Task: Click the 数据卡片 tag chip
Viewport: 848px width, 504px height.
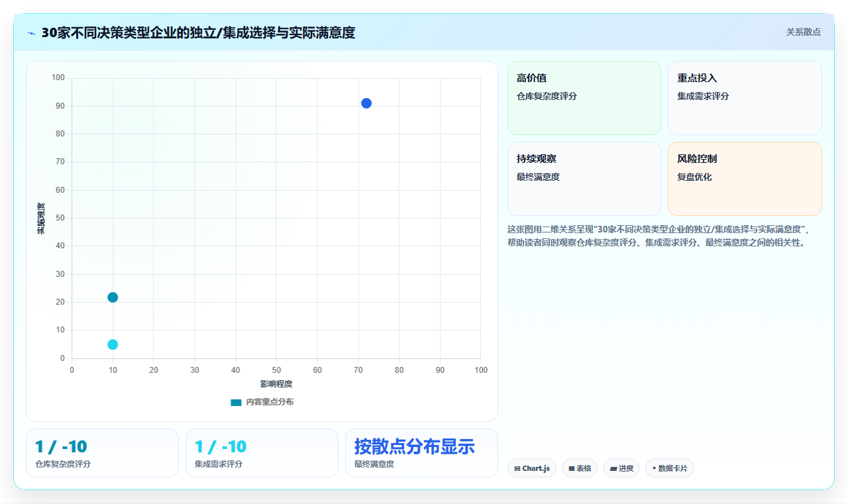Action: pos(670,468)
